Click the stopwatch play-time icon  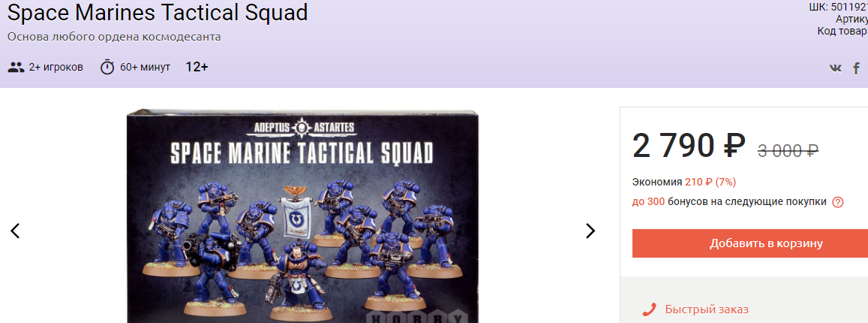[x=107, y=67]
